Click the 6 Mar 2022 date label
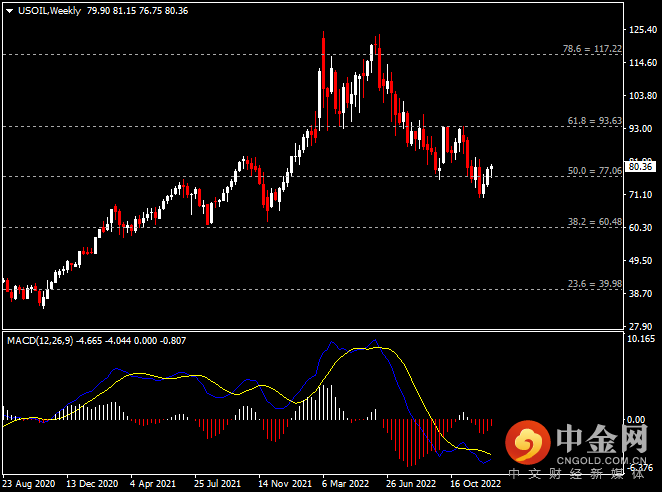662x492 pixels. 346,483
